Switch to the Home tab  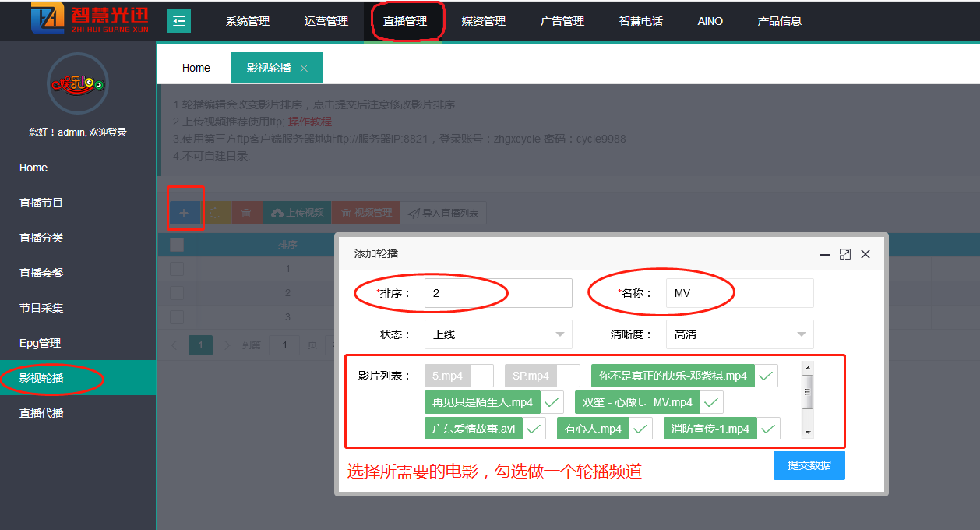click(196, 68)
